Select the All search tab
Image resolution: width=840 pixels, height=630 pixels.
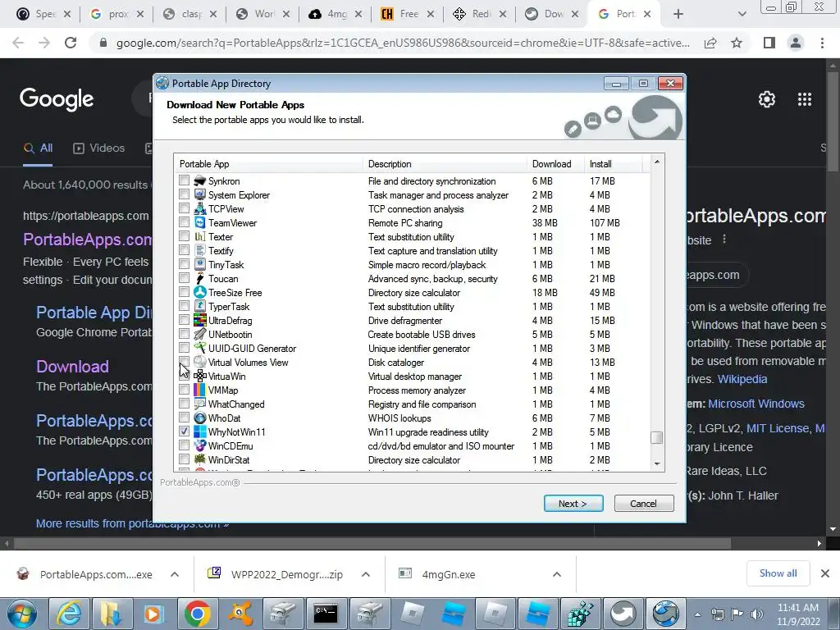coord(38,148)
